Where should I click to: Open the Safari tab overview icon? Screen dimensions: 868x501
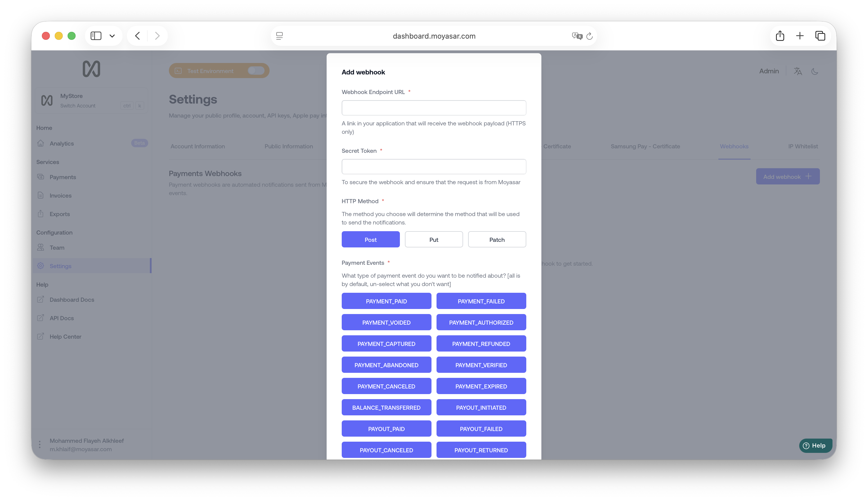820,36
